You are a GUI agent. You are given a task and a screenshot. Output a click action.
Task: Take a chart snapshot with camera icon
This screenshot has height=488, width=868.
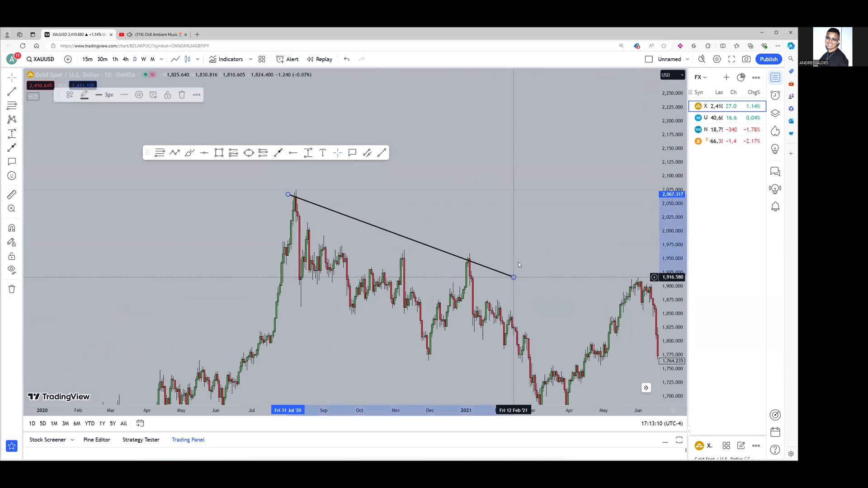[x=746, y=59]
